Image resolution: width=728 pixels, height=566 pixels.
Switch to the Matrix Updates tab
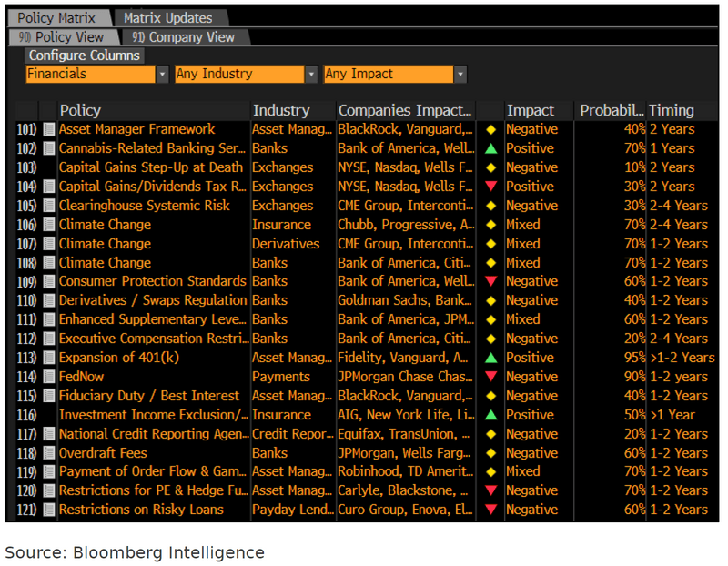click(167, 17)
